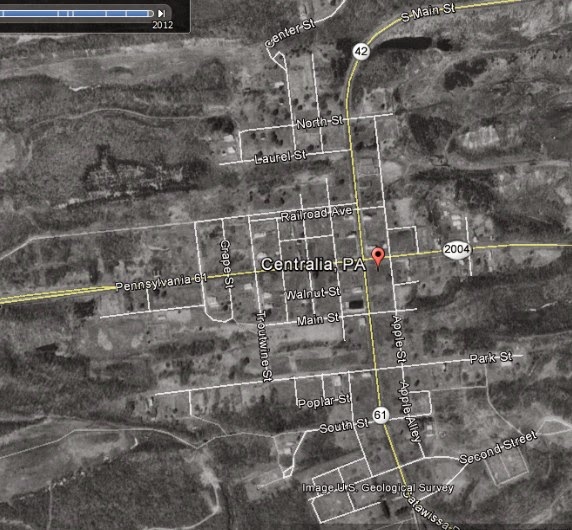Viewport: 572px width, 530px height.
Task: Click the S Main St label
Action: (x=428, y=12)
